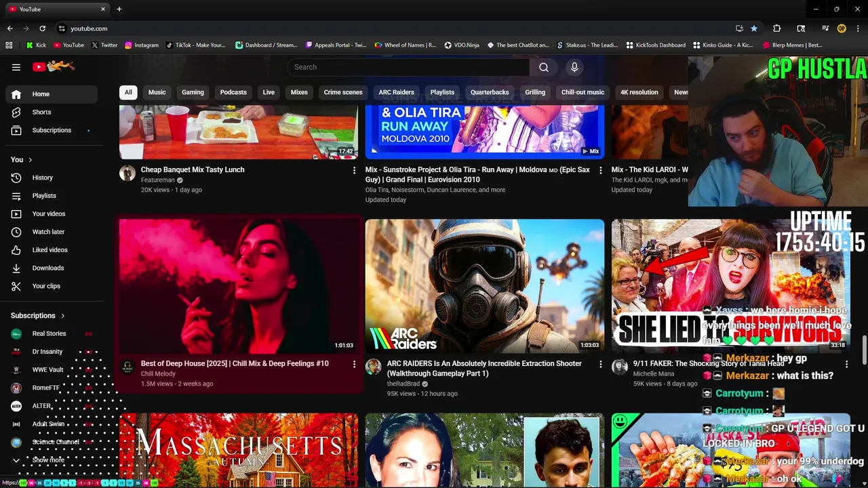Open Liked videos in the sidebar
Image resolution: width=868 pixels, height=488 pixels.
coord(52,250)
